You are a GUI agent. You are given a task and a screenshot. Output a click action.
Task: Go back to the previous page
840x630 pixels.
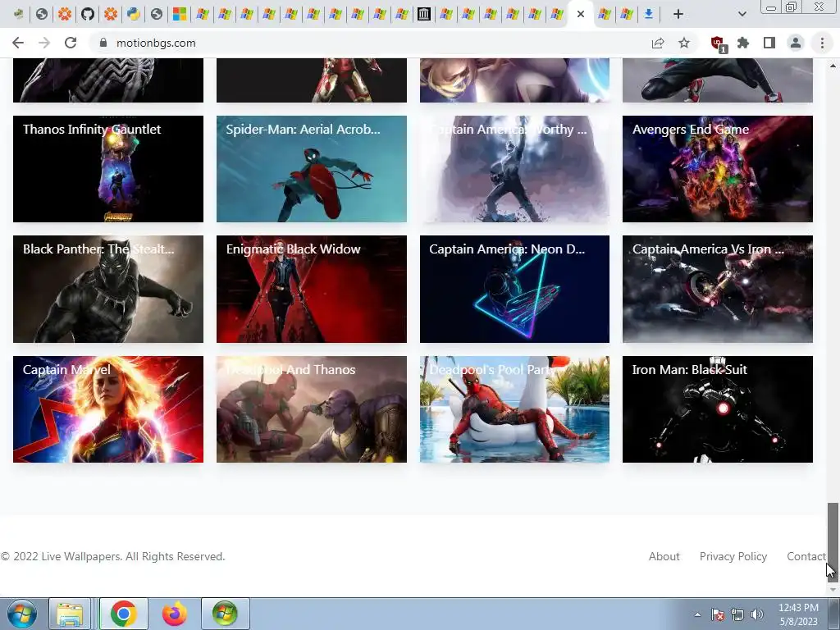(x=18, y=43)
